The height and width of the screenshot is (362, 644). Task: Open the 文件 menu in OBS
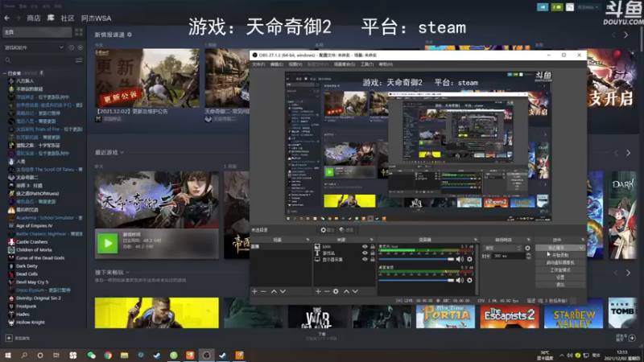(x=258, y=64)
